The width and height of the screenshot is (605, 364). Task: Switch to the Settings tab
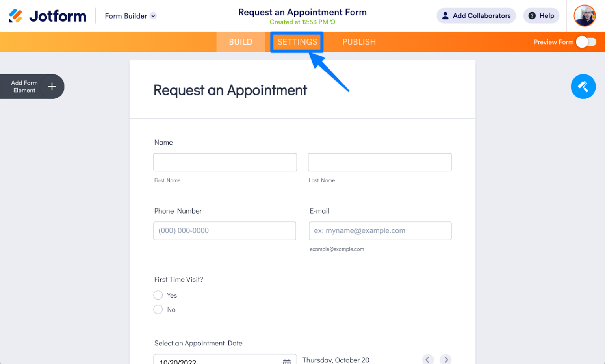pyautogui.click(x=297, y=42)
